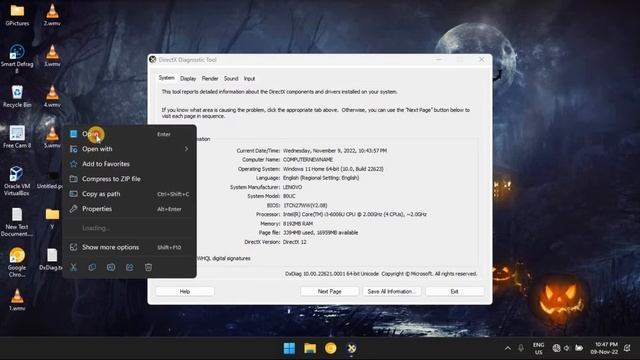640x360 pixels.
Task: Select the New Text Document file
Action: pyautogui.click(x=17, y=222)
